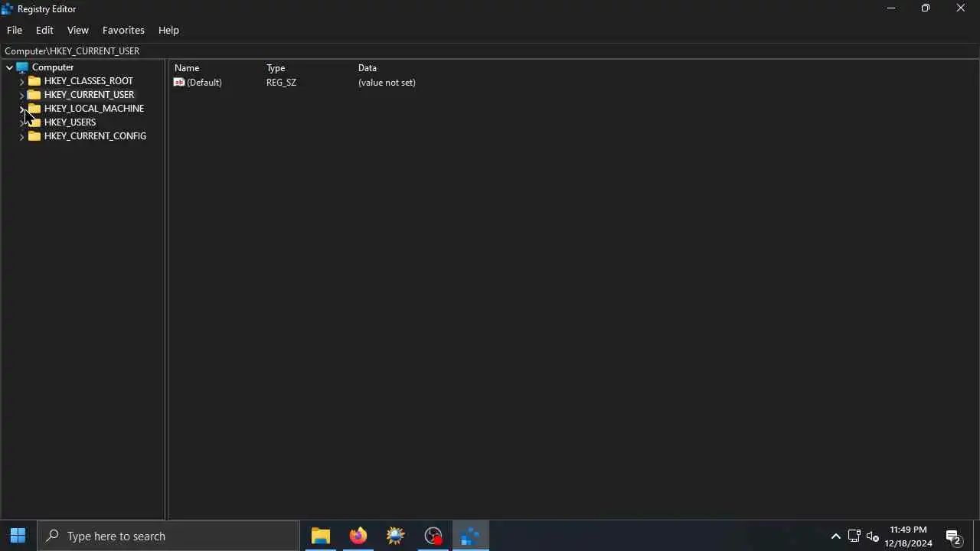
Task: Click the taskbar search magnifier icon
Action: (x=52, y=536)
